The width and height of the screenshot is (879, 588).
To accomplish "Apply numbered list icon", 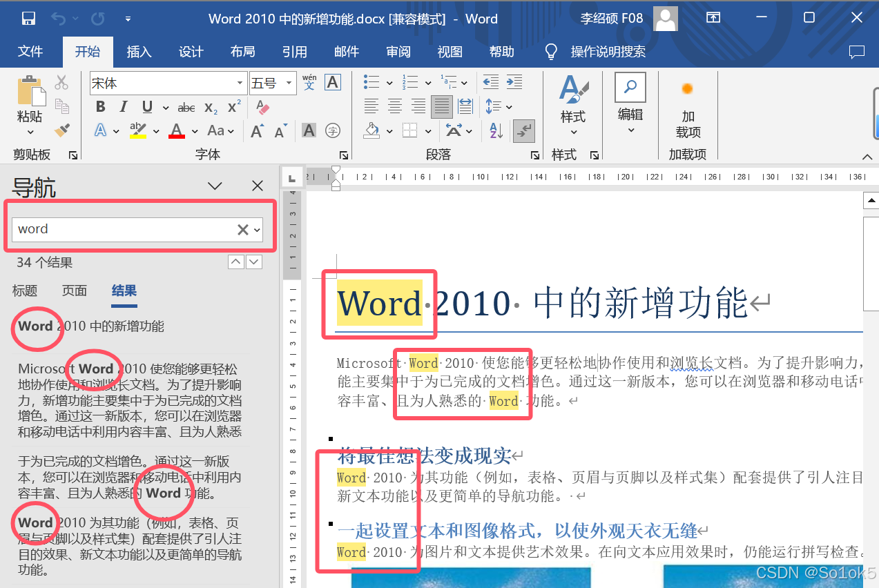I will pyautogui.click(x=409, y=83).
